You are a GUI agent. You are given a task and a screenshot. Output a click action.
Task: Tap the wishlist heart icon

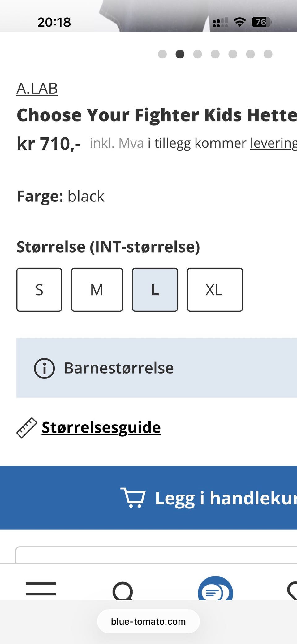[x=292, y=590]
